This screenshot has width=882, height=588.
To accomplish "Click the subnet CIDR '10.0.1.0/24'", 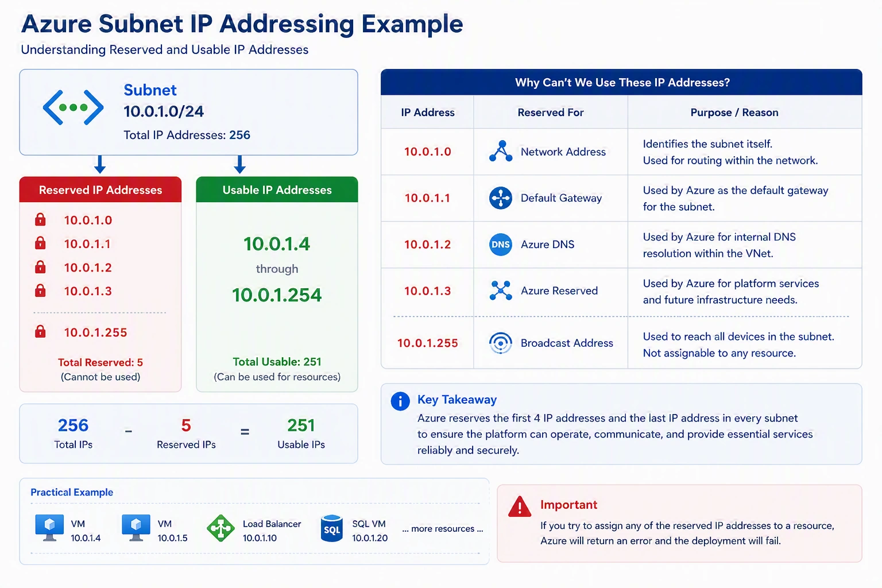I will (164, 111).
